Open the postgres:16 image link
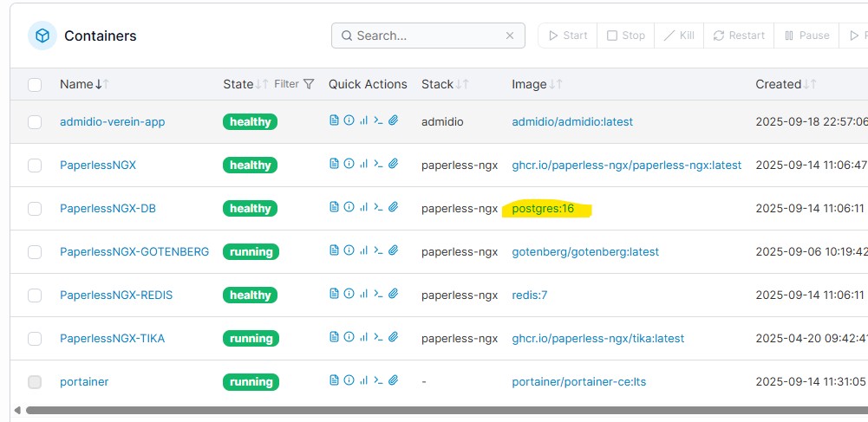Viewport: 868px width, 422px height. [x=543, y=208]
